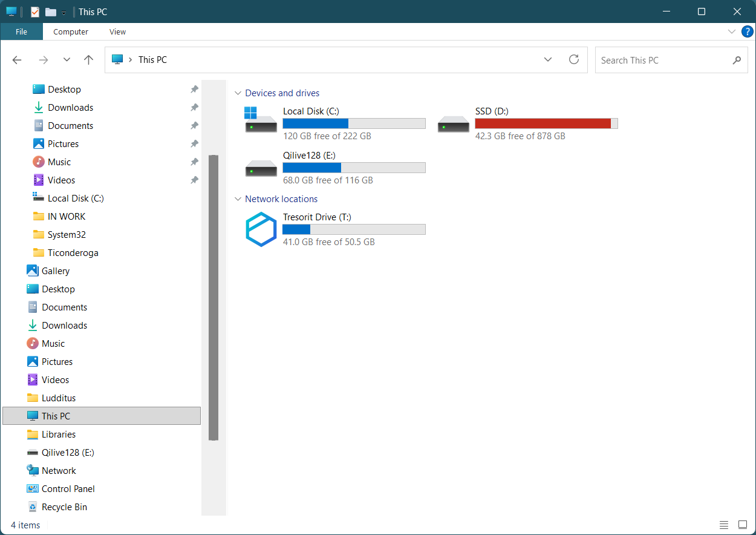Select Control Panel in navigation pane
756x535 pixels.
tap(68, 488)
